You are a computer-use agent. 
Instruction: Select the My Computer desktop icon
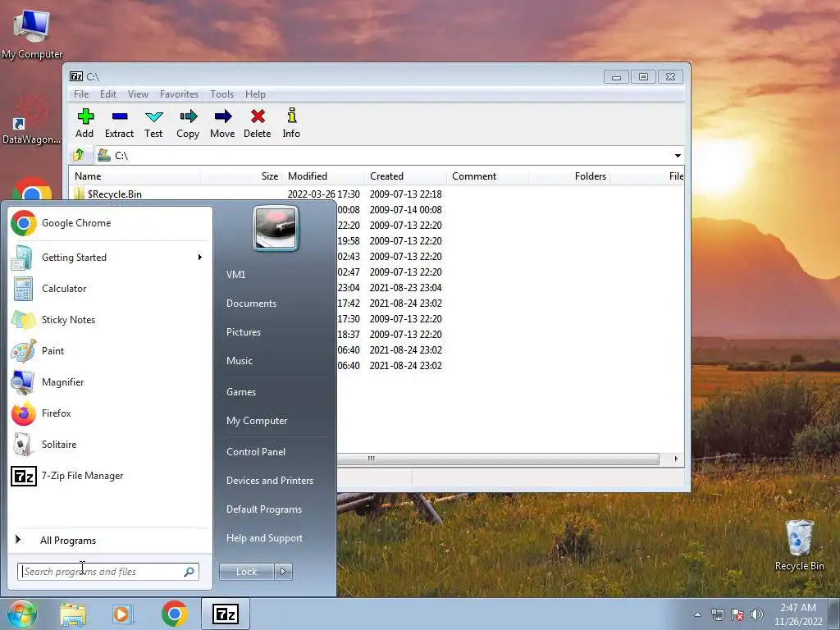32,33
